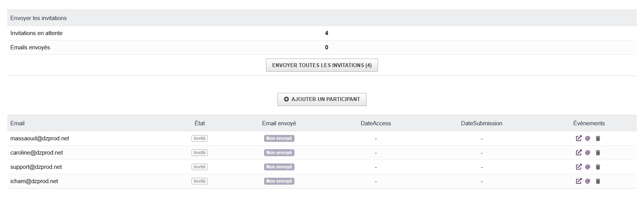This screenshot has width=644, height=202.
Task: Delete participant massaoud@dzprod.net via trash icon
Action: (598, 138)
